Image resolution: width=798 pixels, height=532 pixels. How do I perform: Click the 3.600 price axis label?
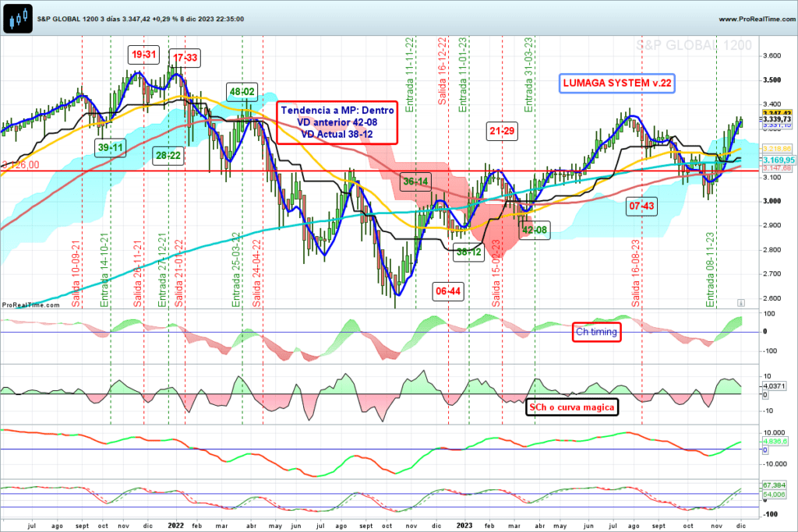pos(772,56)
